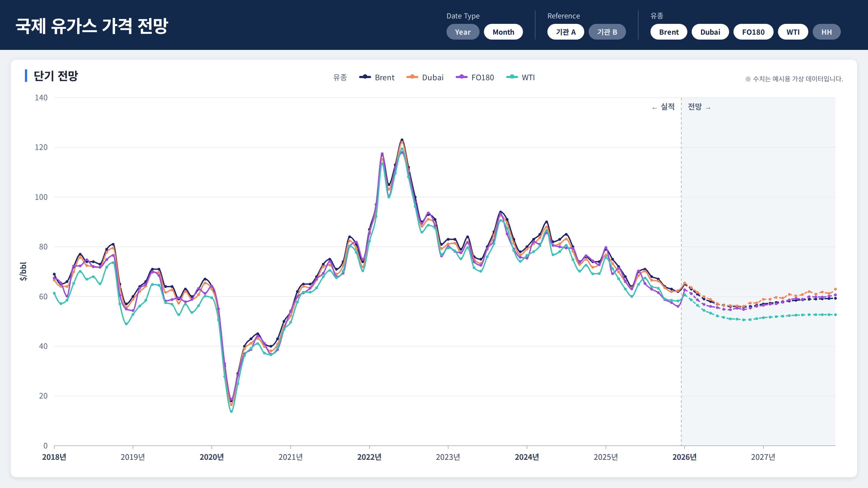Screen dimensions: 868x488
Task: Click the Brent peak point near 123 in 2022
Action: (402, 140)
